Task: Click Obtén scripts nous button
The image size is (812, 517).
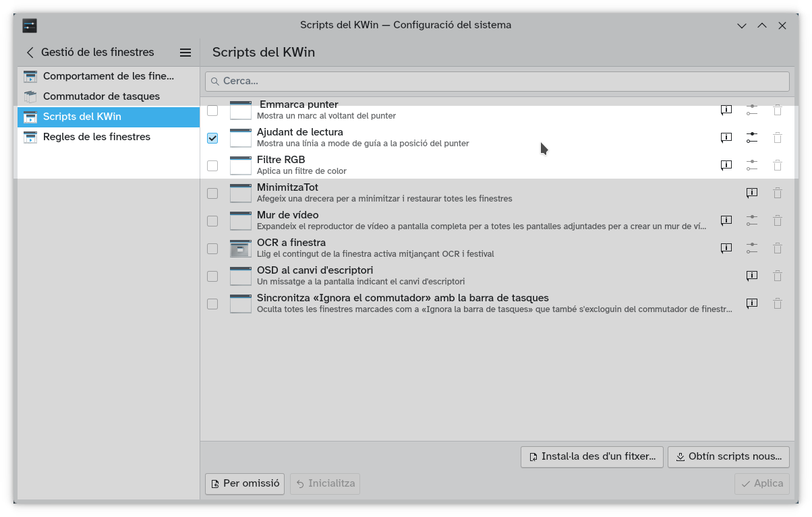Action: (x=728, y=456)
